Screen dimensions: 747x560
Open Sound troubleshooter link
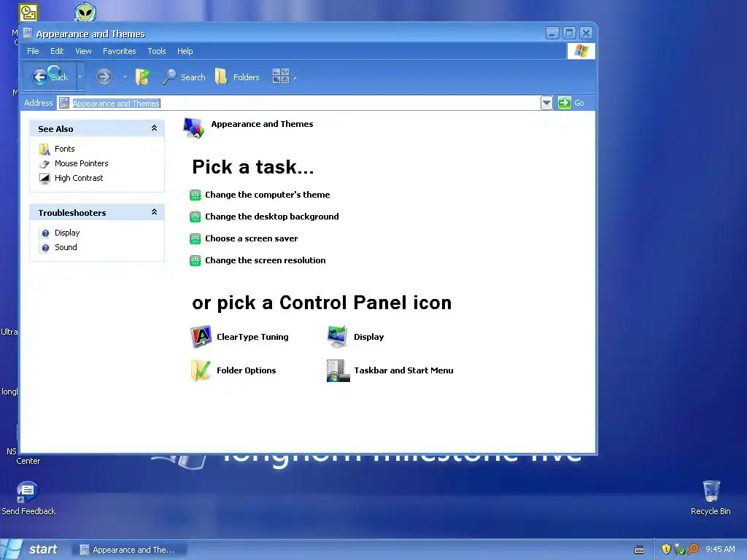66,247
